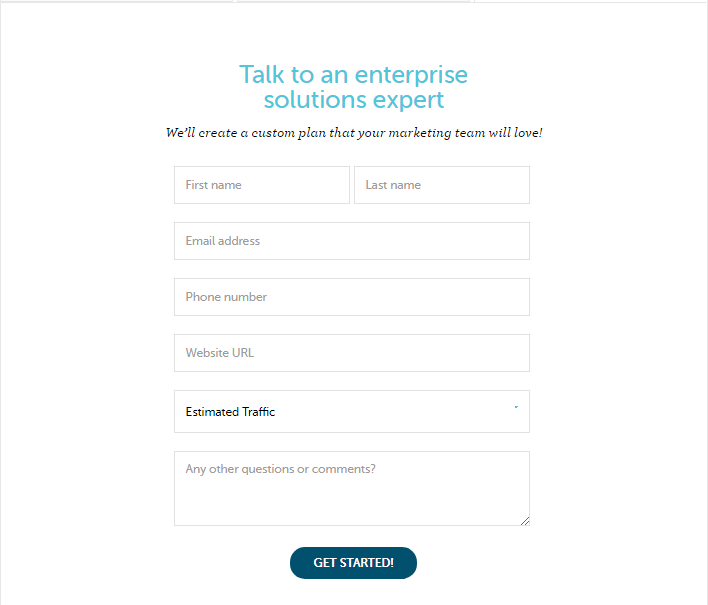Click the 'Last name' placeholder text

click(393, 185)
